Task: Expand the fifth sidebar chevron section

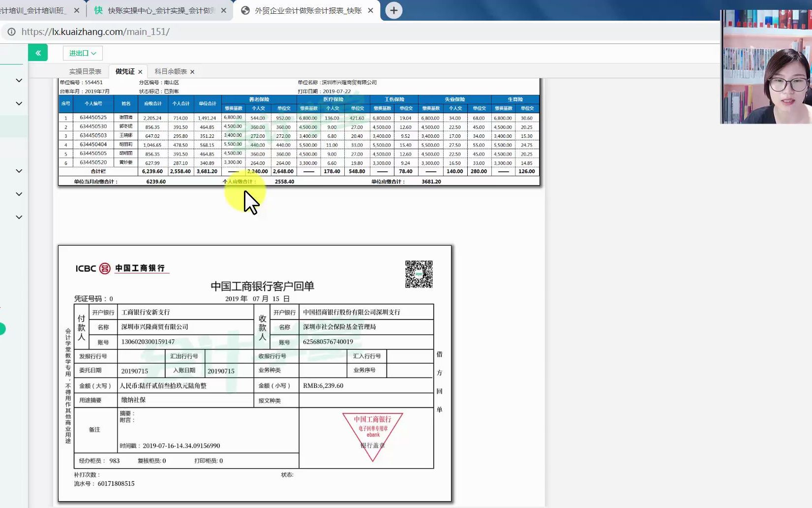Action: [19, 217]
